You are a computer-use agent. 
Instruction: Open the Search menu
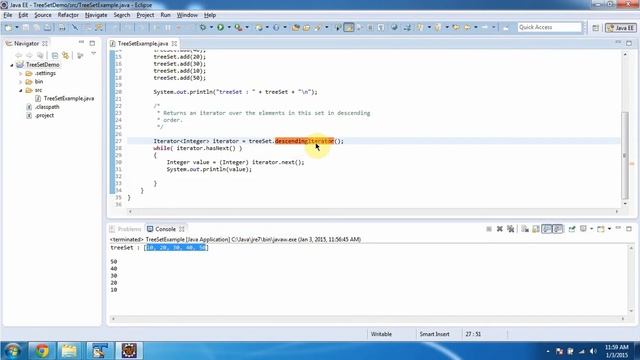coord(122,15)
